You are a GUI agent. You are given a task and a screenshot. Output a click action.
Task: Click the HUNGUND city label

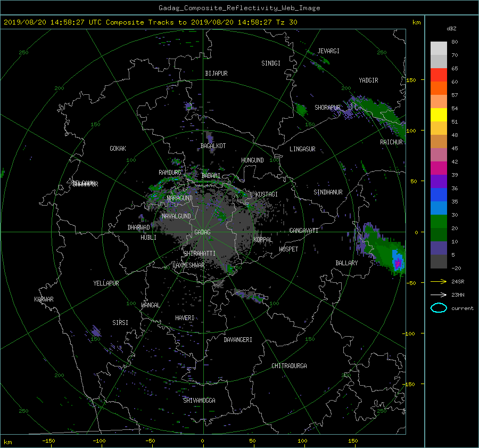tap(252, 160)
